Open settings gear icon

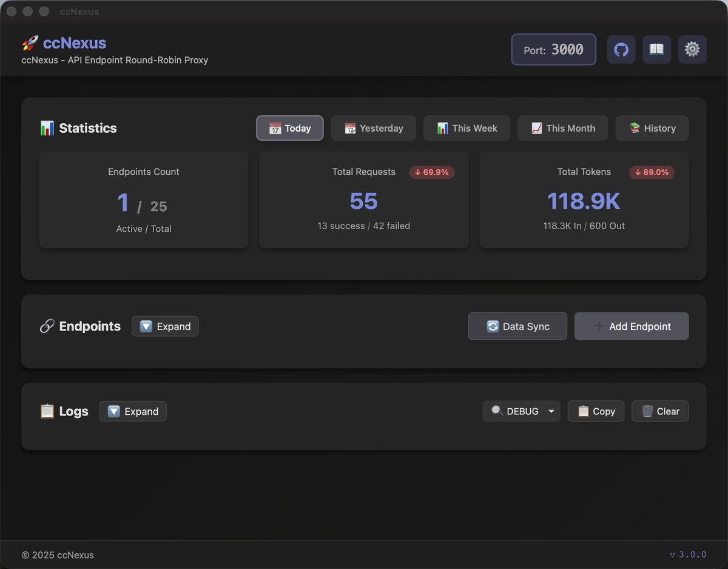tap(692, 49)
